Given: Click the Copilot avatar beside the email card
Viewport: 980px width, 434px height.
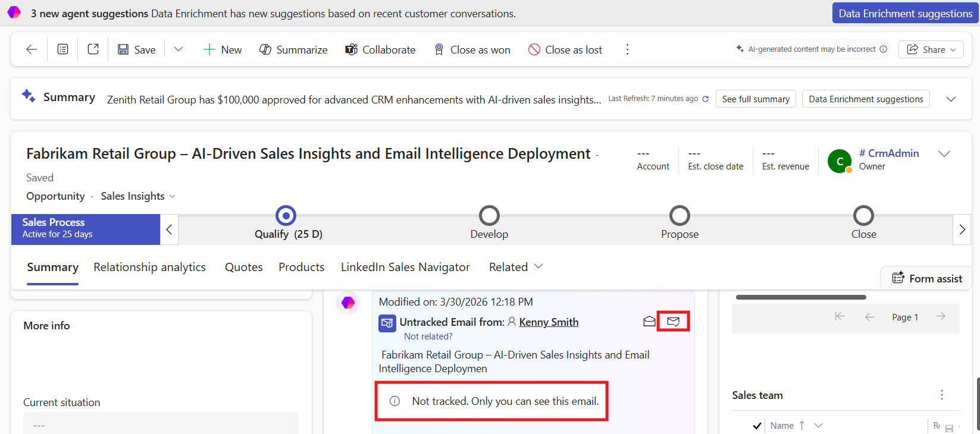Looking at the screenshot, I should [x=348, y=303].
